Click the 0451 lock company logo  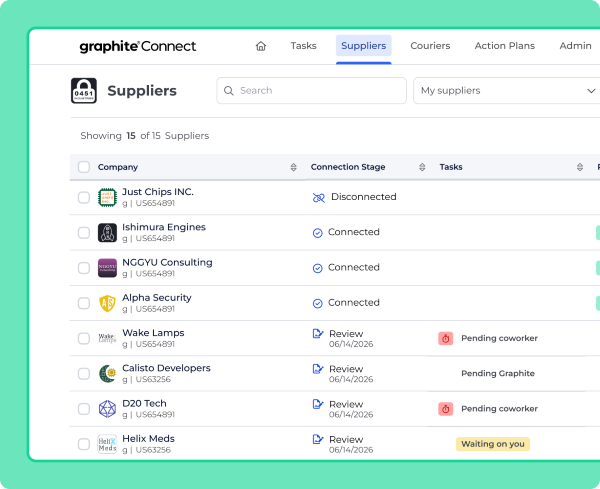point(84,91)
